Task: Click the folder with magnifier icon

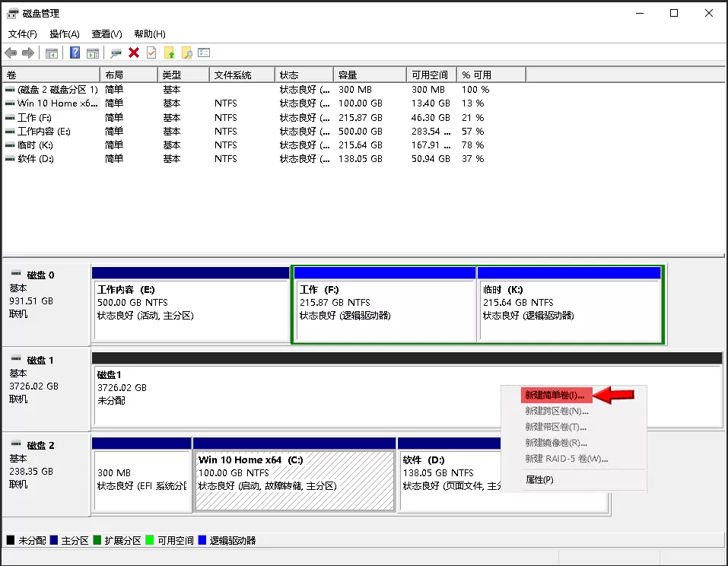Action: pyautogui.click(x=186, y=52)
